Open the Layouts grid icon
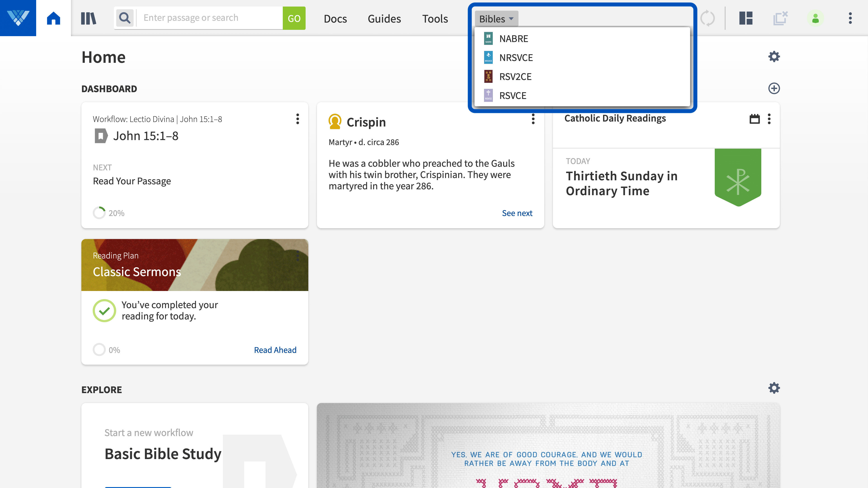Image resolution: width=868 pixels, height=488 pixels. pos(746,18)
